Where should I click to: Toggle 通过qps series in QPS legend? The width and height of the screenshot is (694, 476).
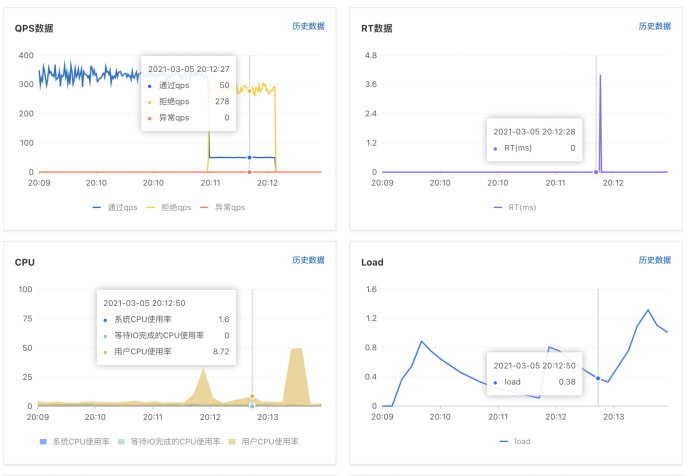(115, 207)
